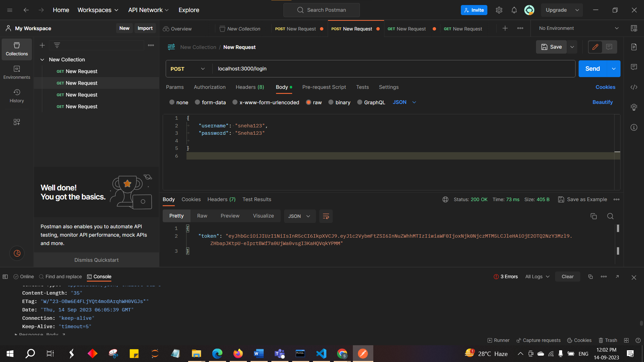Click the Beautify link

(602, 102)
